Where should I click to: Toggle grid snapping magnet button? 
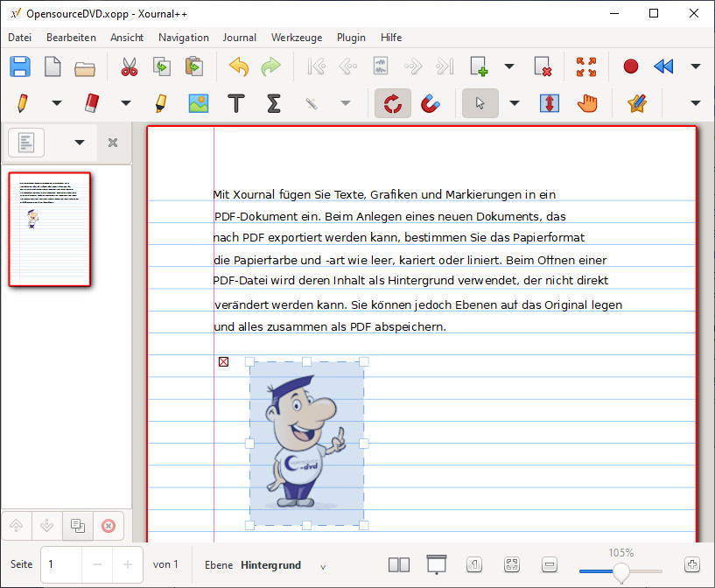point(430,103)
